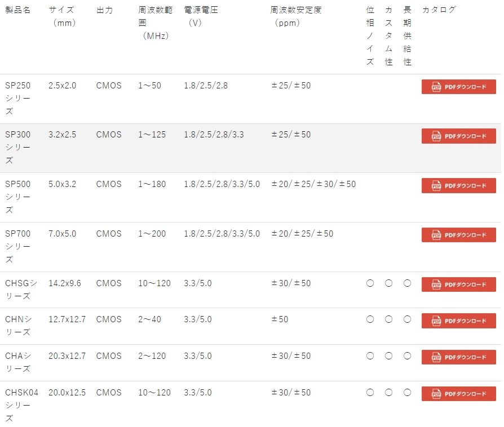Click the 位相ノイズ circle in CHSG row
Viewport: 504px width, 427px height.
[370, 283]
